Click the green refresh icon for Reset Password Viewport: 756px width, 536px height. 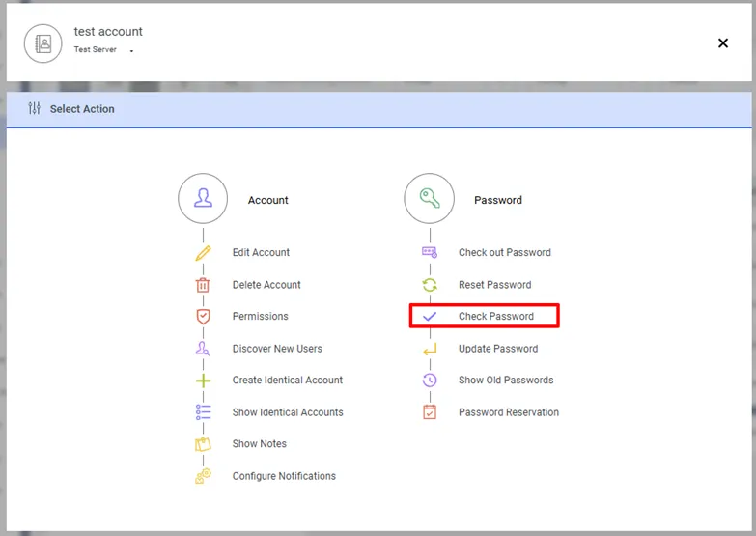pos(430,285)
